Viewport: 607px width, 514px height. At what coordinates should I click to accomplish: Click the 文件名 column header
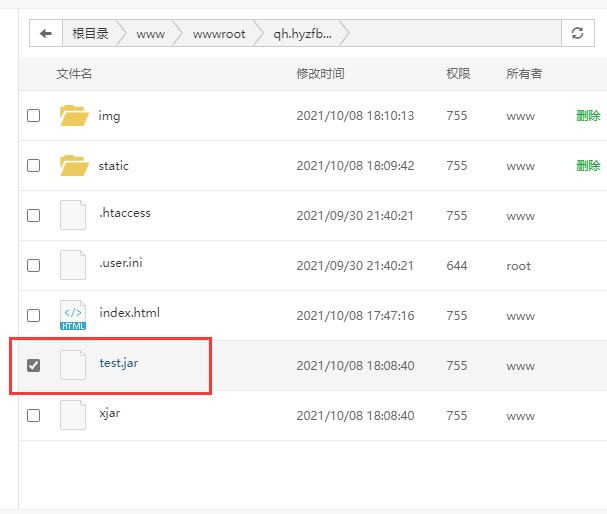74,74
